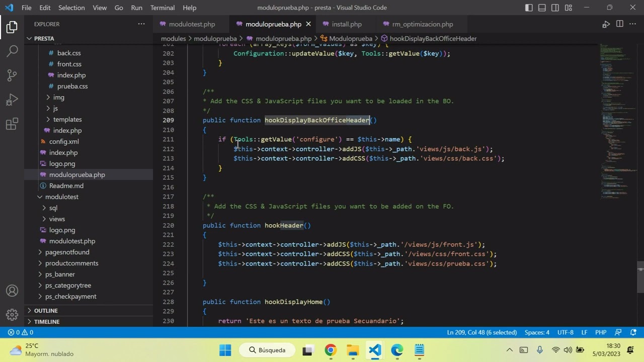Expand the TIMELINE section
The height and width of the screenshot is (362, 644).
[47, 321]
